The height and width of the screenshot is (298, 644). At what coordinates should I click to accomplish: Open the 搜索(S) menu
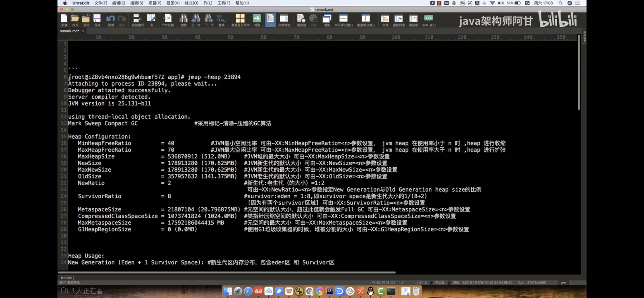(137, 3)
